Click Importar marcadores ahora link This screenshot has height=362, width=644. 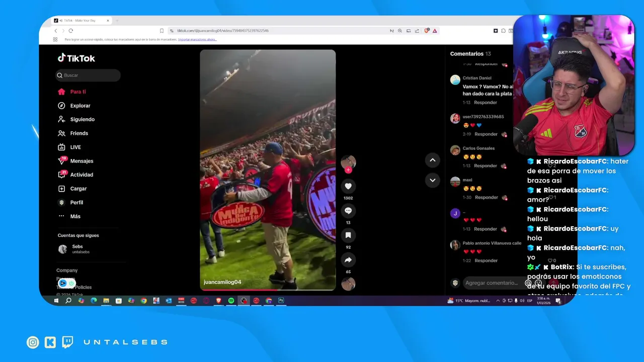(197, 39)
